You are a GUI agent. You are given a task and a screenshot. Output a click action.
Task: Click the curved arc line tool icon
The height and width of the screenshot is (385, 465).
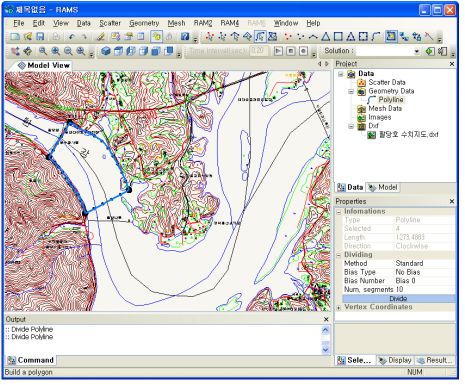(x=376, y=37)
